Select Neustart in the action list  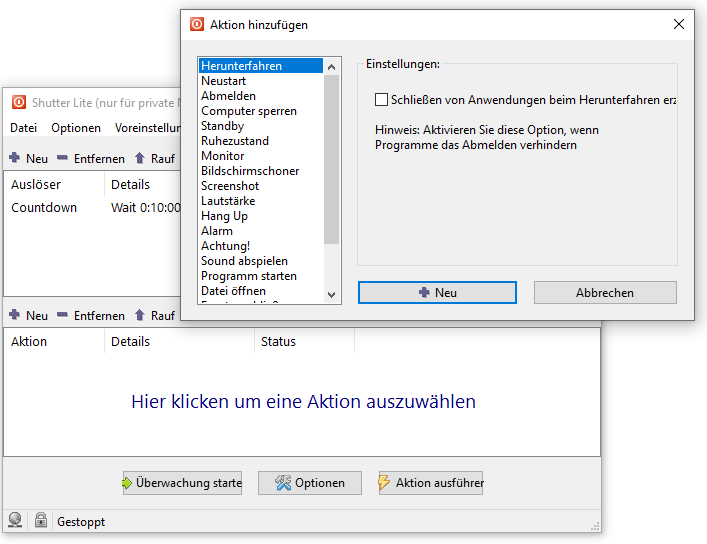(224, 81)
